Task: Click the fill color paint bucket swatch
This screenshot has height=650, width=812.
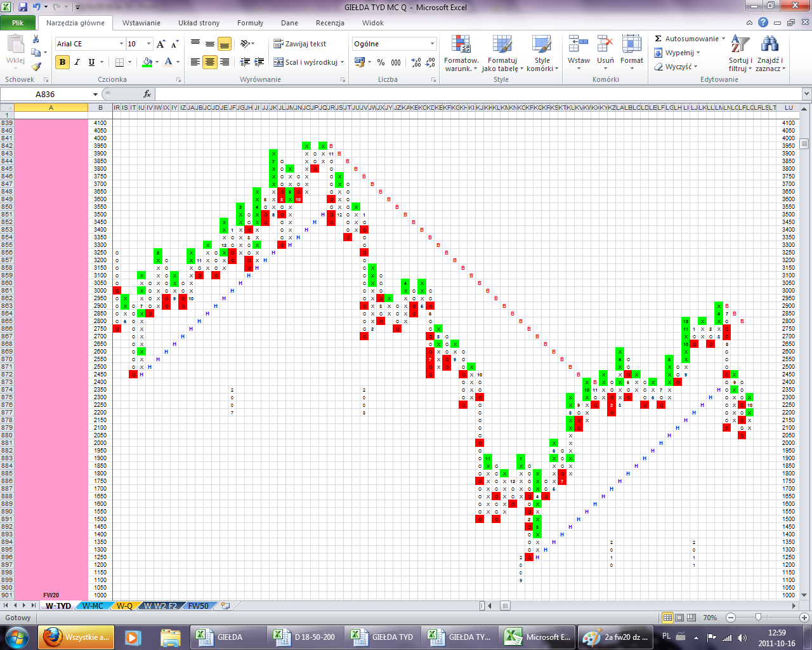Action: [147, 62]
